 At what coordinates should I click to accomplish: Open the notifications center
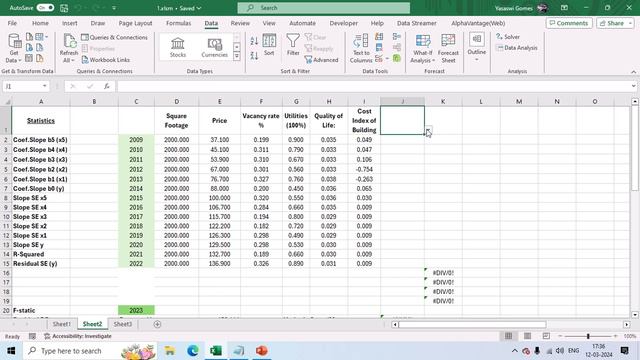click(x=624, y=351)
